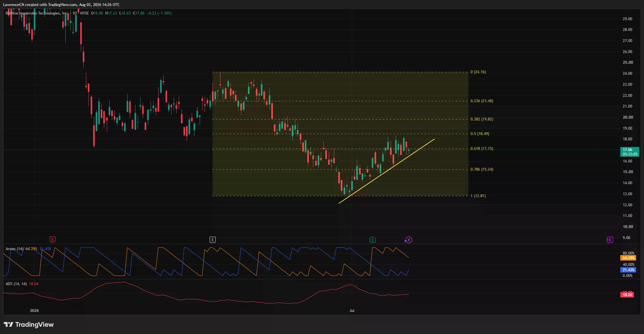Open the purple lightning event marker
The width and height of the screenshot is (644, 334).
(408, 240)
